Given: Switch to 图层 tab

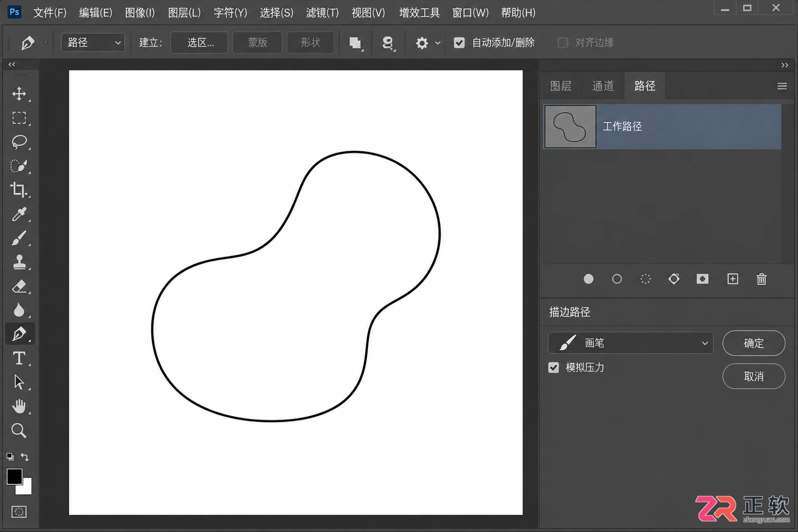Looking at the screenshot, I should pyautogui.click(x=561, y=86).
